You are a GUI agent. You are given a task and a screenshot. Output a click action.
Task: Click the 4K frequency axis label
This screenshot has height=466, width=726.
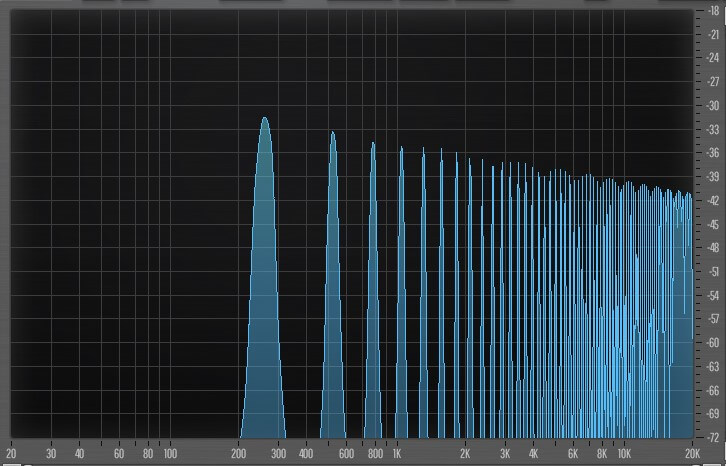point(533,453)
